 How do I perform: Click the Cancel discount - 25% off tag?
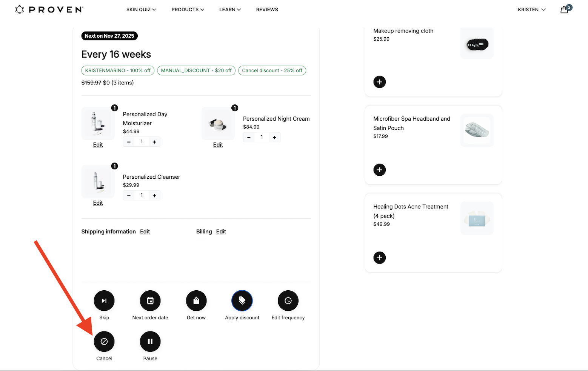pos(272,71)
